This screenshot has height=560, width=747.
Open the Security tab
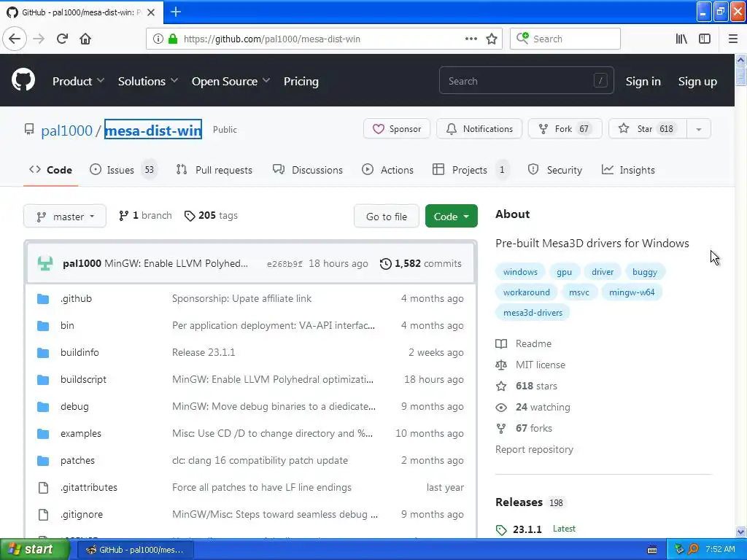555,170
